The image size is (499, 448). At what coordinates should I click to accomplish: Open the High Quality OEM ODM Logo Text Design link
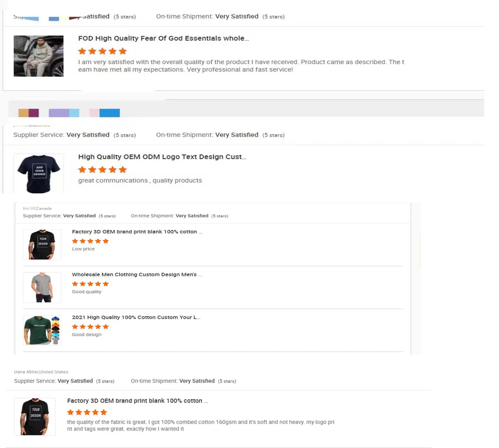(x=162, y=157)
